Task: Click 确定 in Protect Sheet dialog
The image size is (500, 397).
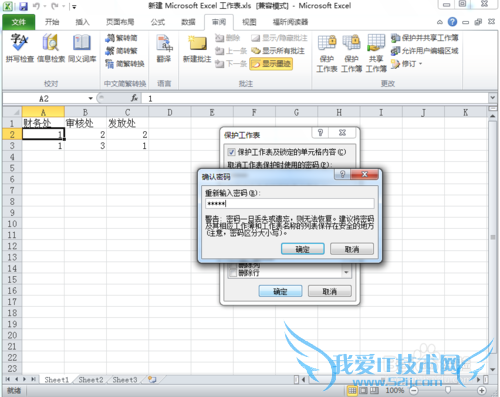Action: click(x=280, y=292)
